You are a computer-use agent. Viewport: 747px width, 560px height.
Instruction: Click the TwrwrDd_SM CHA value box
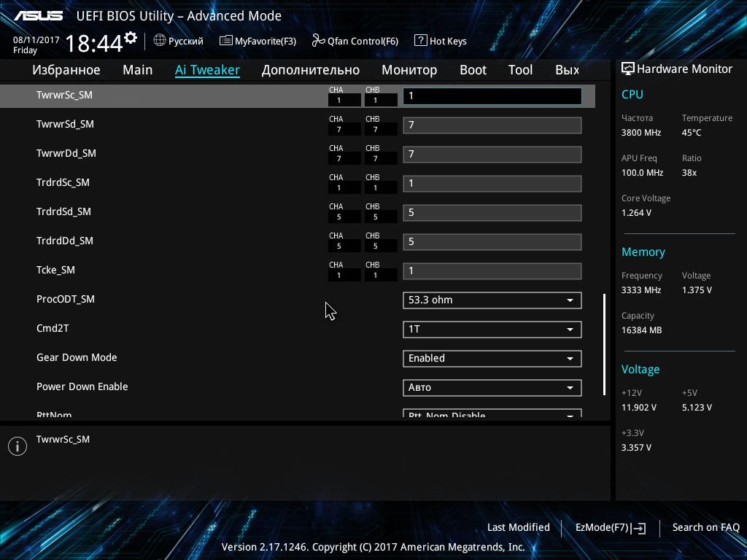(344, 158)
